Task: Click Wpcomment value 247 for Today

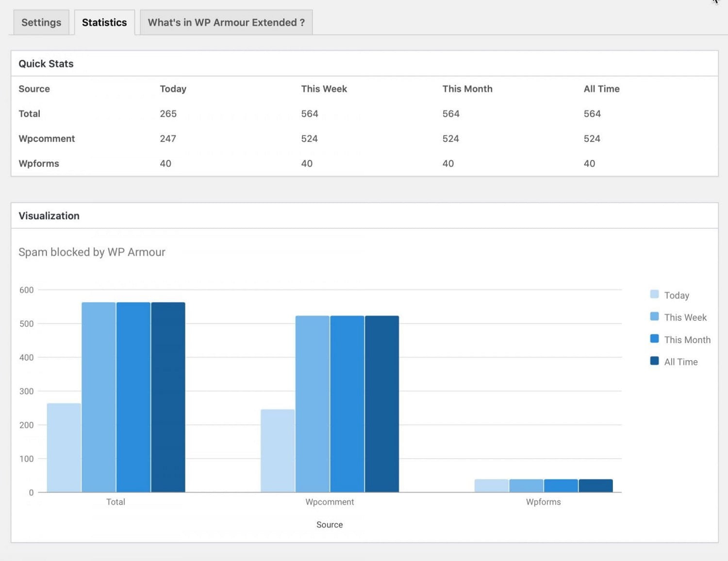Action: coord(168,139)
